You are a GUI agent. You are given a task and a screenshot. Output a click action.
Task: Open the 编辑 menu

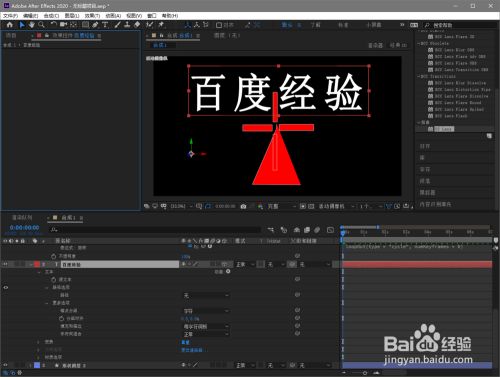pyautogui.click(x=30, y=16)
